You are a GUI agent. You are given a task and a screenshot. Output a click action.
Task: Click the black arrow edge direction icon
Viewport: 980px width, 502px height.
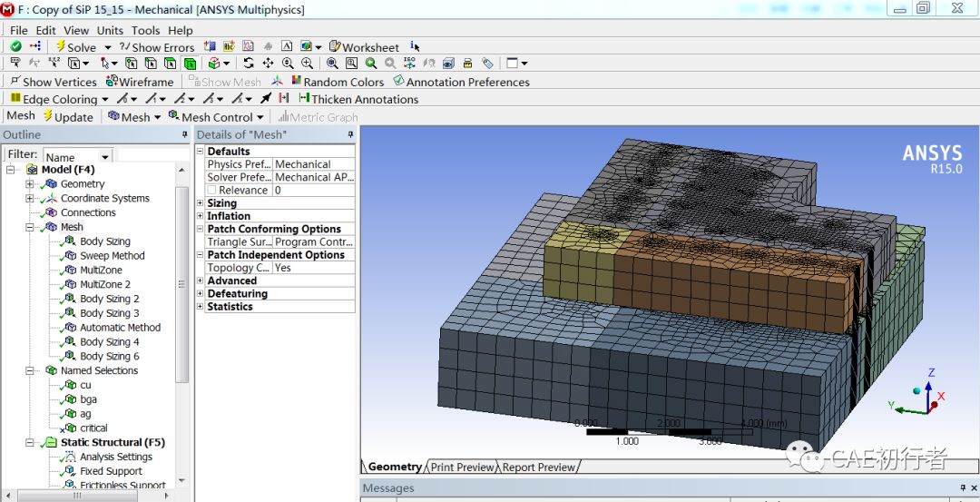coord(266,99)
